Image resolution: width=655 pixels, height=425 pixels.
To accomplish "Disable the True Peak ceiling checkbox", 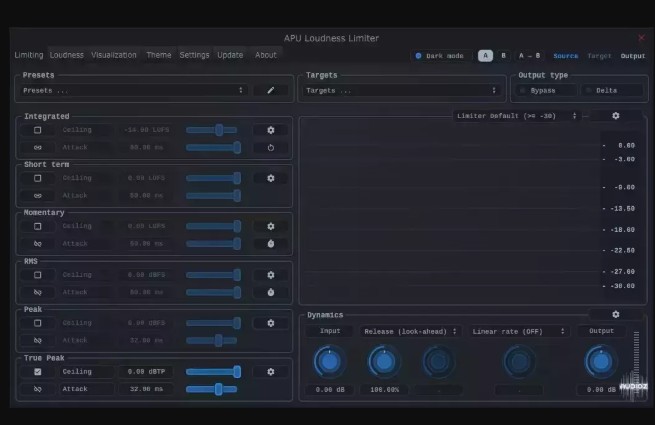I will pyautogui.click(x=37, y=372).
